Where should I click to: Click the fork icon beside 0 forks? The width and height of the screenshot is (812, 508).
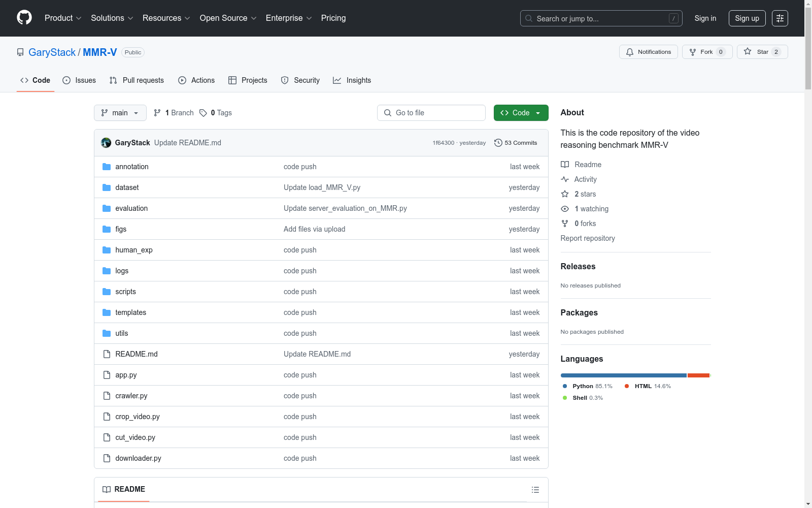pyautogui.click(x=565, y=224)
